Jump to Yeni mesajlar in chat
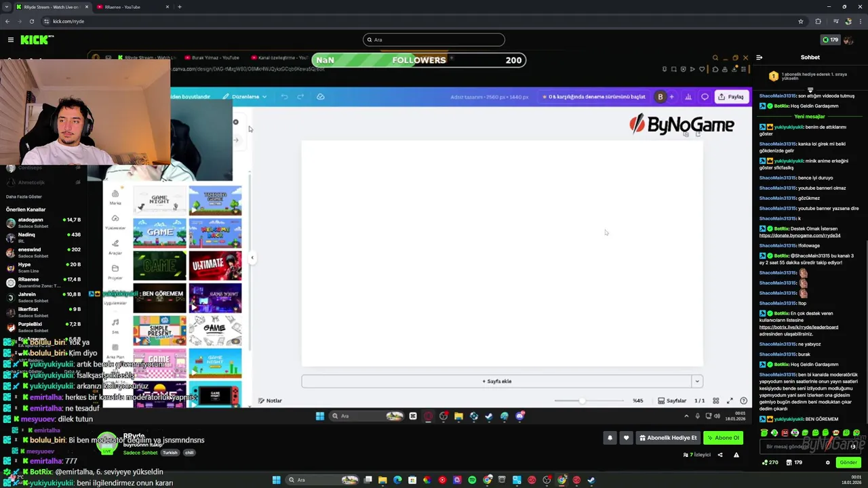The height and width of the screenshot is (488, 868). (809, 117)
